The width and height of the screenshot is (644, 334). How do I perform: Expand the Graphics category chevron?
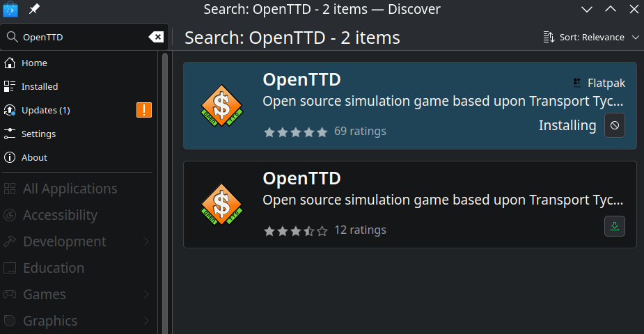[146, 321]
